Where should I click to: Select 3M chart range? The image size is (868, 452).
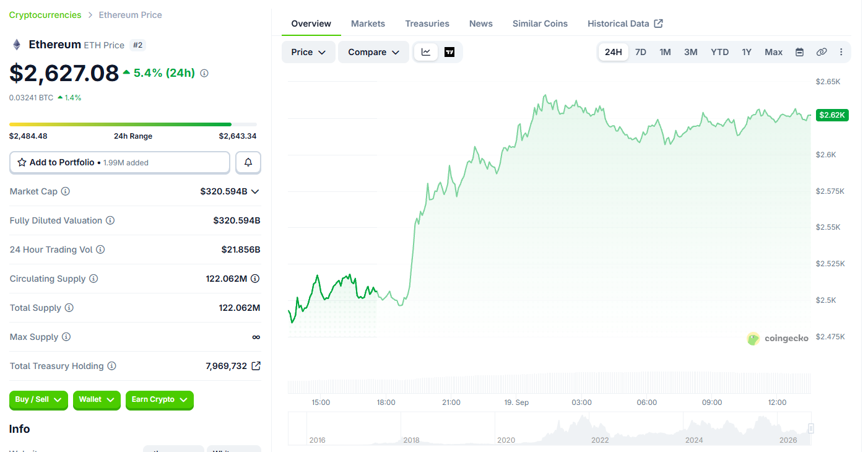click(x=691, y=52)
